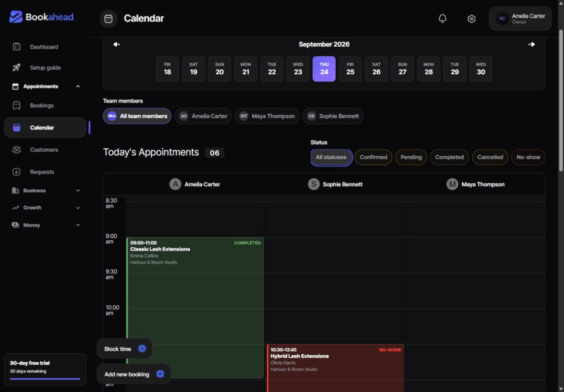This screenshot has height=392, width=564.
Task: Select Friday 18 date
Action: coord(167,69)
